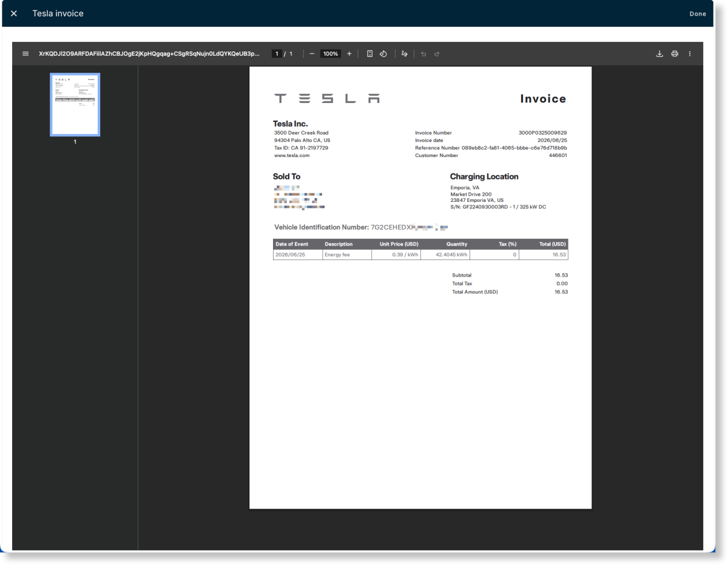
Task: Click the Subtotal label
Action: tap(462, 275)
